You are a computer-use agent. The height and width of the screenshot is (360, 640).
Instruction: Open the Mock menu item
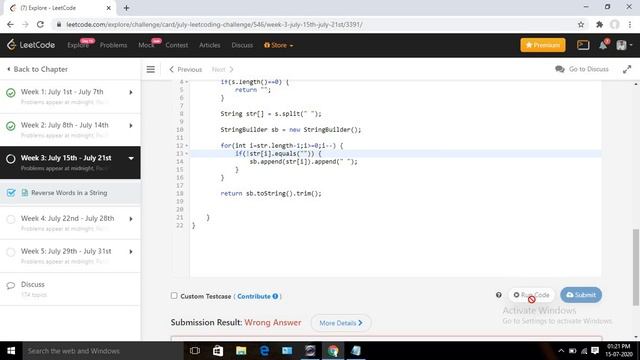pos(146,45)
